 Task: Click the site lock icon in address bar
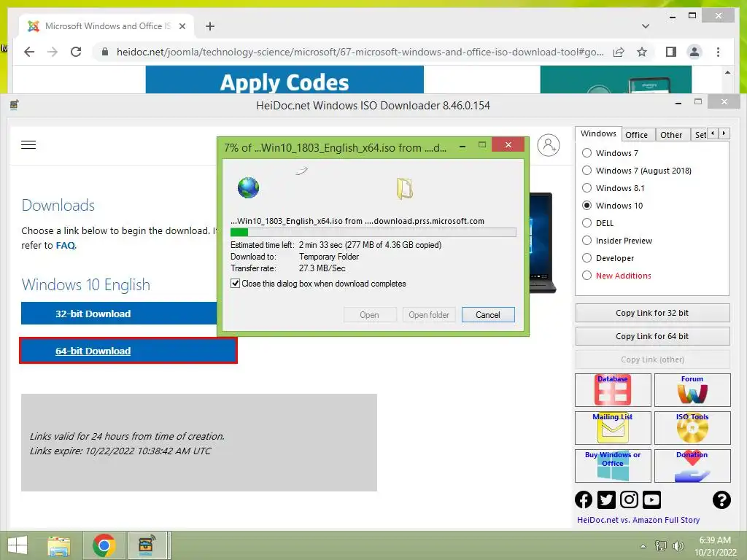pos(105,52)
